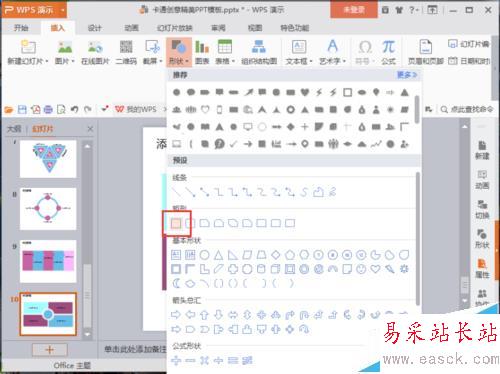This screenshot has height=374, width=500.
Task: Click the add slide plus button
Action: pyautogui.click(x=49, y=350)
